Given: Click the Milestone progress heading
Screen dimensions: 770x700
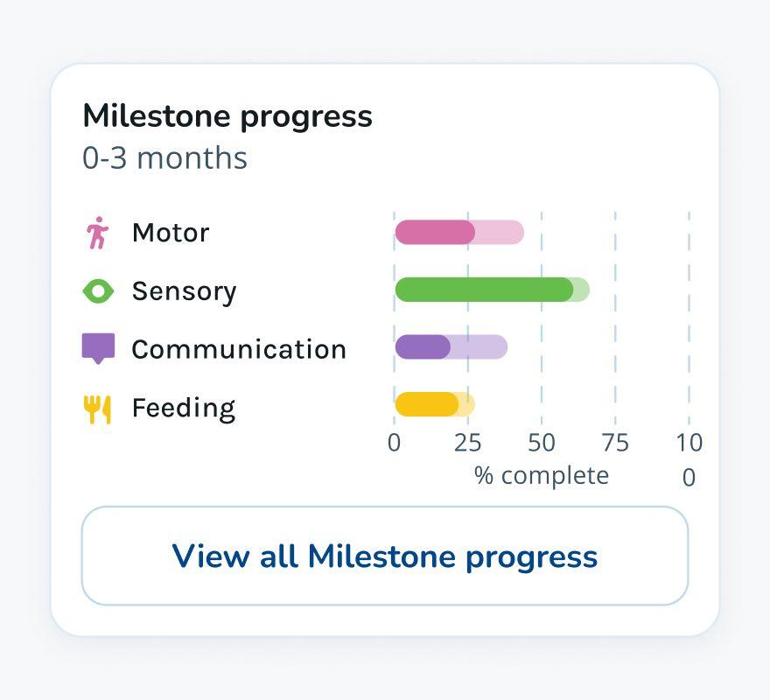Looking at the screenshot, I should 227,115.
